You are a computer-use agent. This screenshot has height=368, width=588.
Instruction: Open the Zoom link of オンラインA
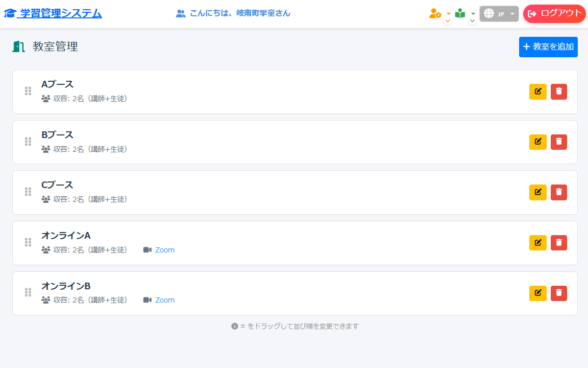point(165,250)
